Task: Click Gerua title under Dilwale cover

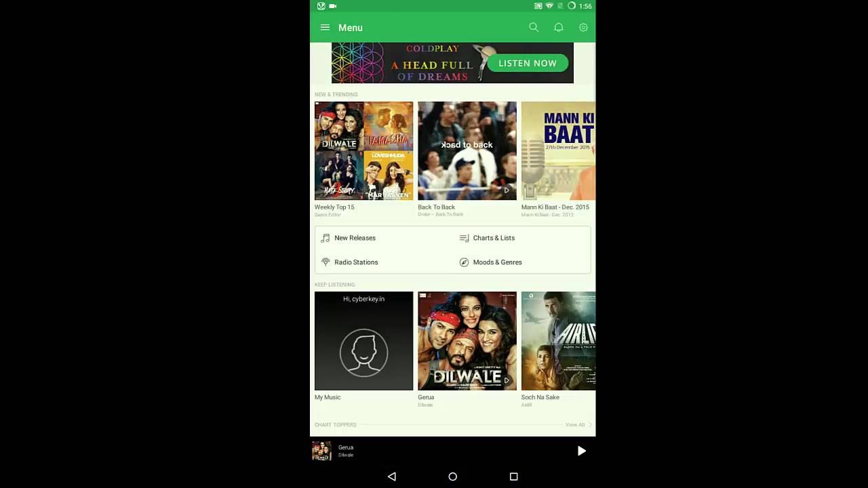Action: pyautogui.click(x=426, y=397)
